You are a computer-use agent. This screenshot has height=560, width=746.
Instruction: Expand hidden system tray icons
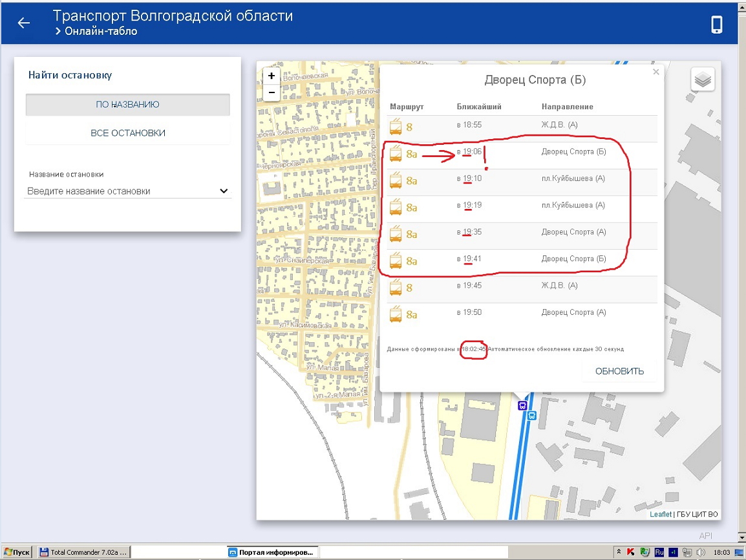click(619, 552)
